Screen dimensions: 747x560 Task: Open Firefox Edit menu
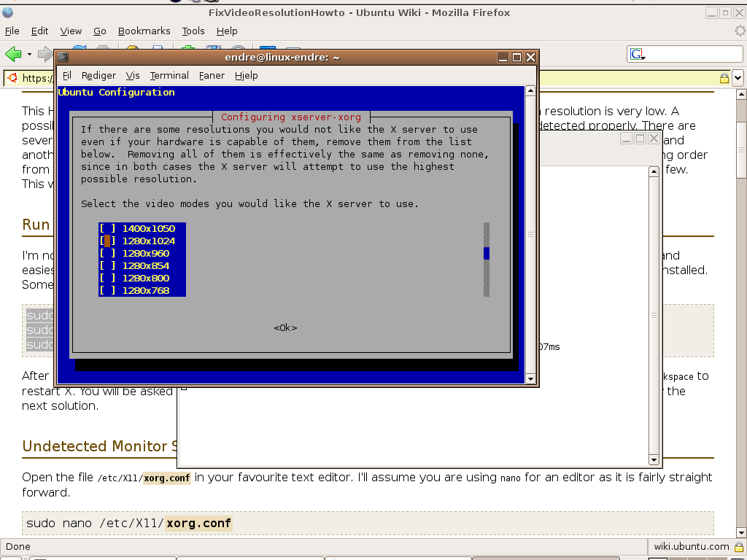tap(39, 31)
